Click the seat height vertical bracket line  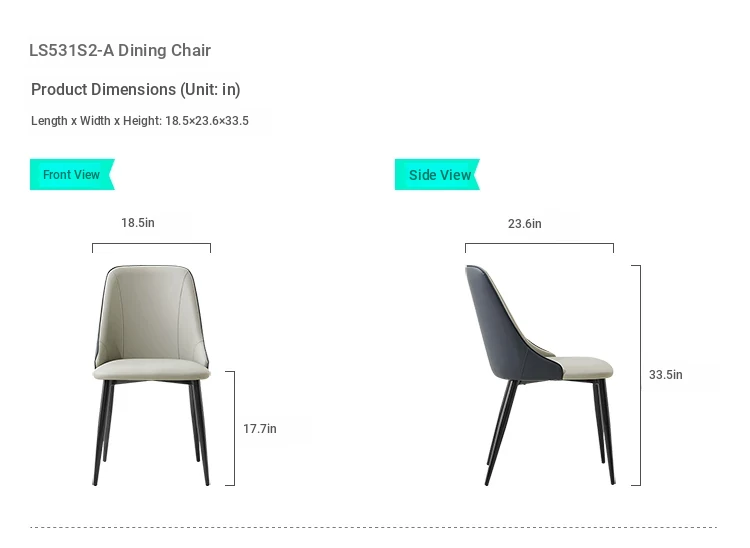click(234, 428)
